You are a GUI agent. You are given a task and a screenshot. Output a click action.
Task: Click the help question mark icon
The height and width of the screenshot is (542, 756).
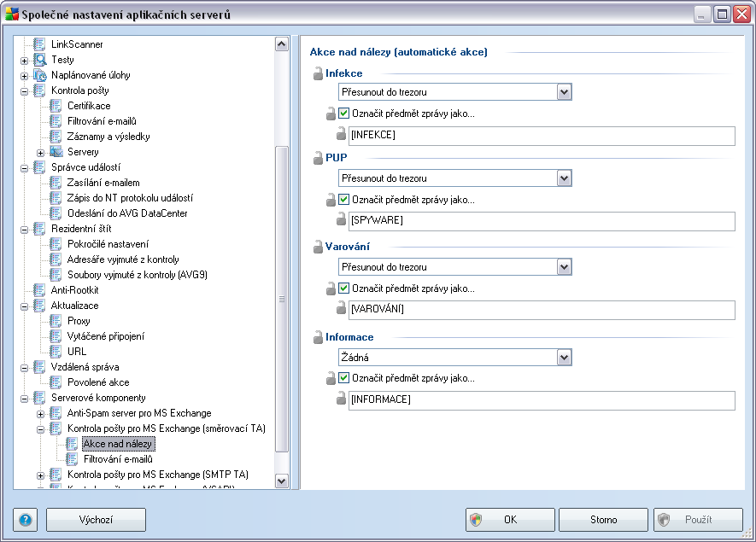coord(26,520)
